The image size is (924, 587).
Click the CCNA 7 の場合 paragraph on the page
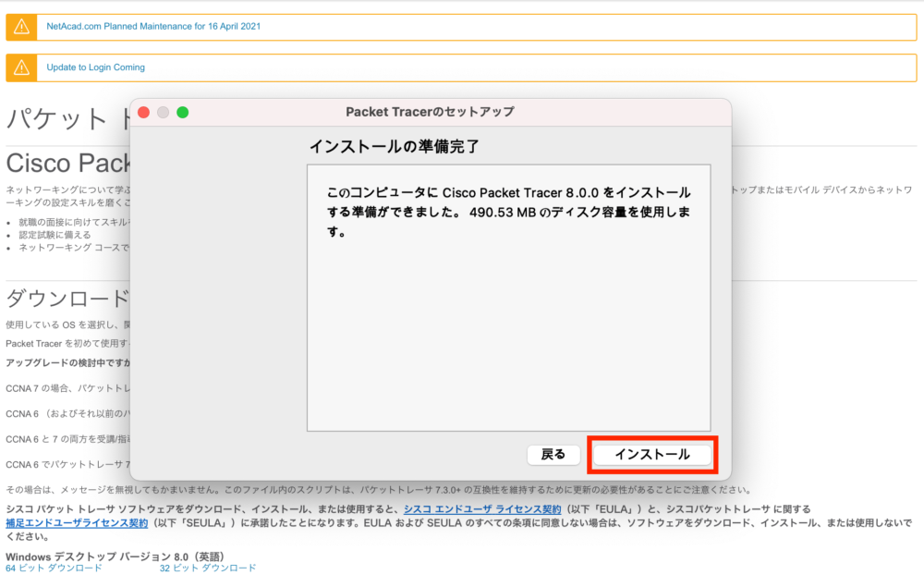coord(67,388)
